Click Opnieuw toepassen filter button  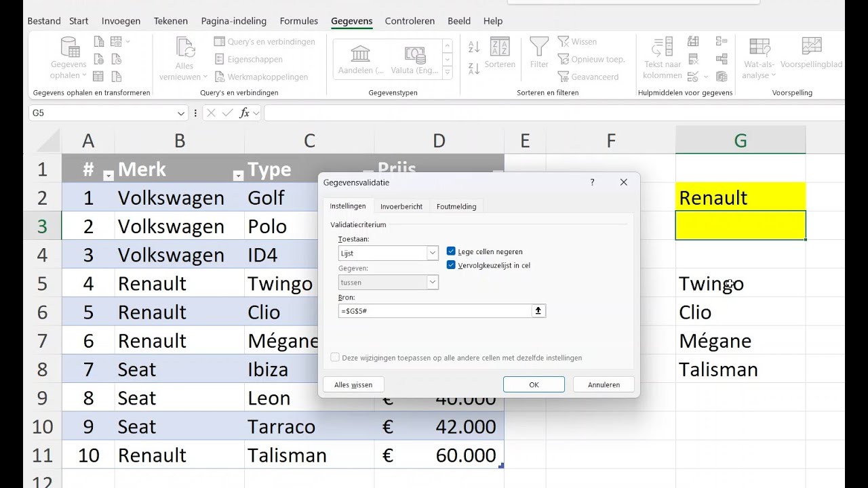pos(591,60)
